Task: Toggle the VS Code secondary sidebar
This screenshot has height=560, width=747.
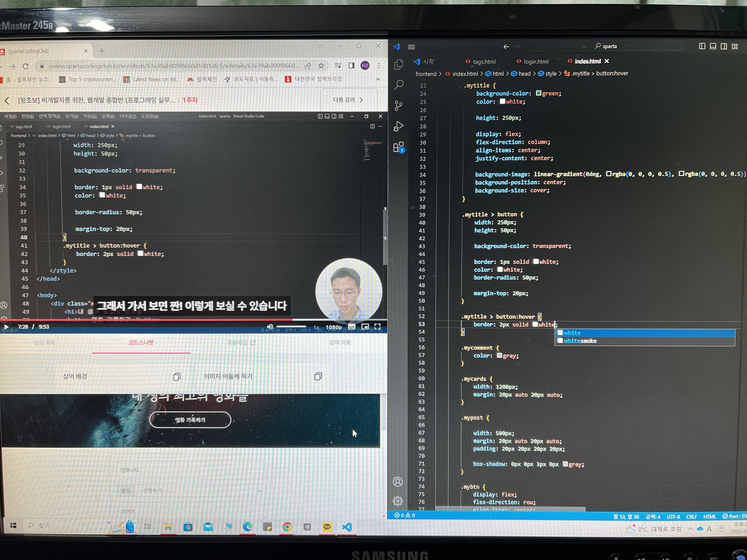Action: point(724,46)
